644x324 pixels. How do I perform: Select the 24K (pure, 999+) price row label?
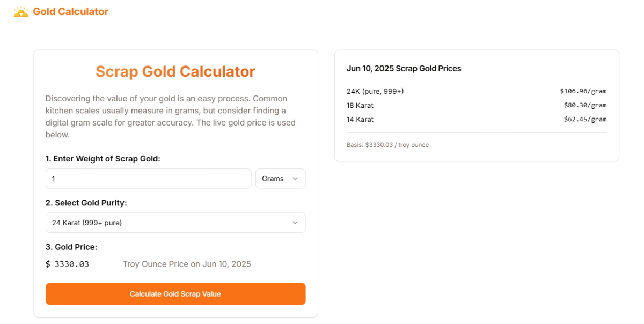coord(375,91)
